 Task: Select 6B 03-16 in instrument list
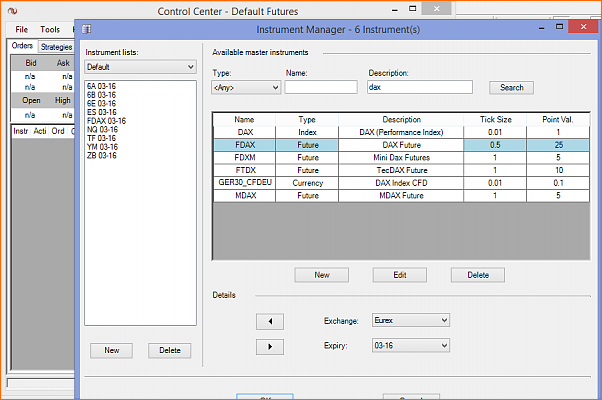pos(101,95)
